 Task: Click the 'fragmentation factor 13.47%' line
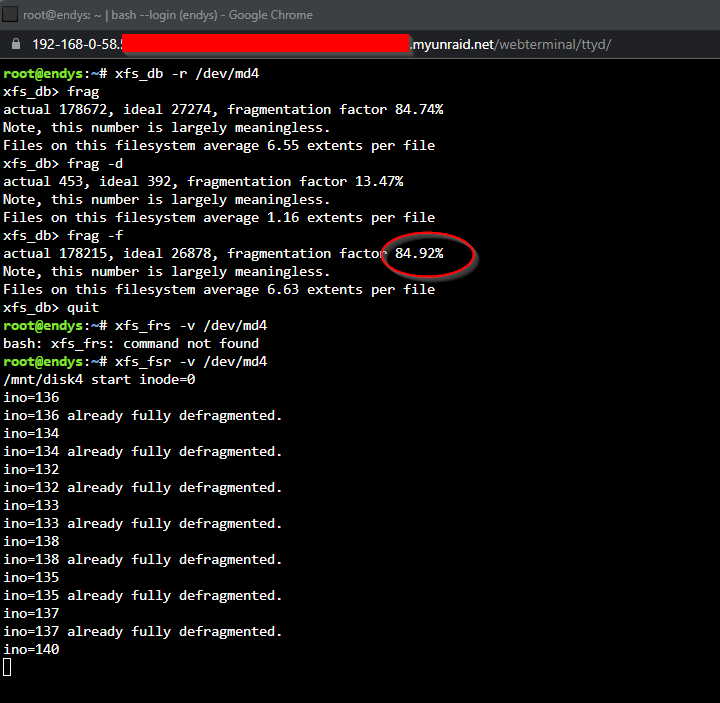coord(203,181)
